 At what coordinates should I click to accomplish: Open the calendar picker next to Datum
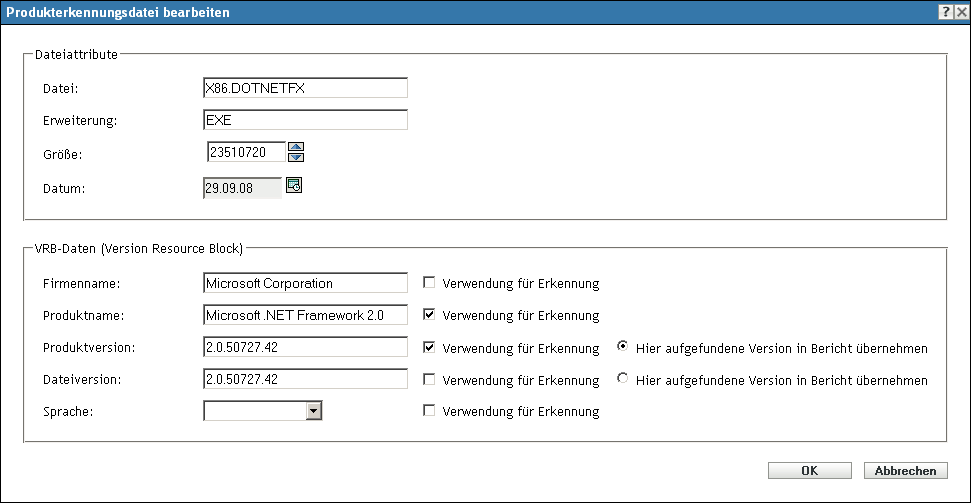coord(294,184)
